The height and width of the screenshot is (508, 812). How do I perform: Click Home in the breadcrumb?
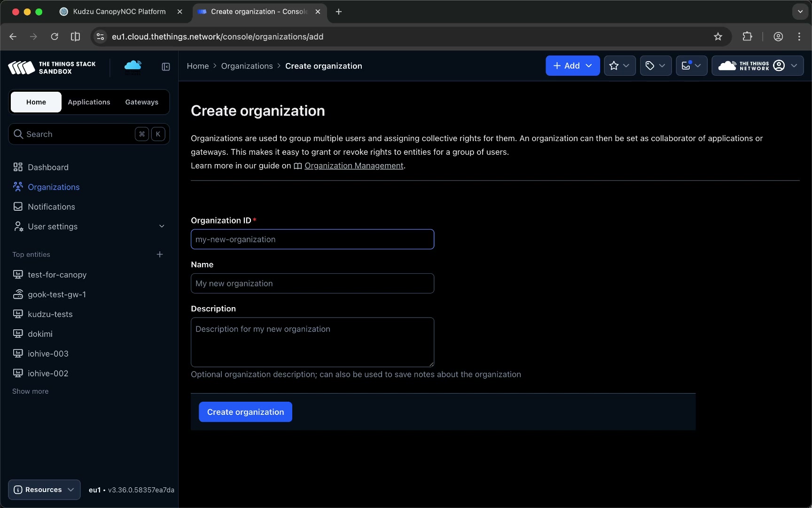198,66
